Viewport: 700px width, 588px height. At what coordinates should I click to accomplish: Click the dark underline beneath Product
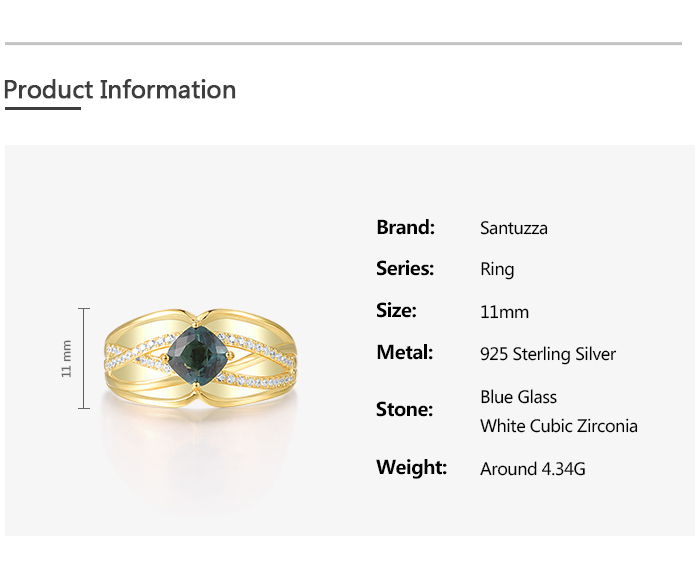tap(42, 108)
